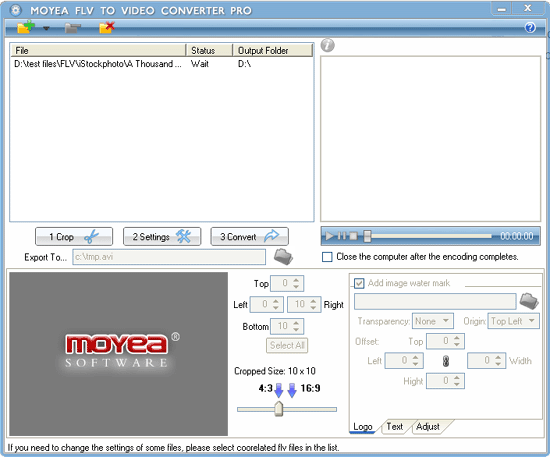Click the remove file red X icon
This screenshot has height=457, width=550.
click(x=107, y=27)
